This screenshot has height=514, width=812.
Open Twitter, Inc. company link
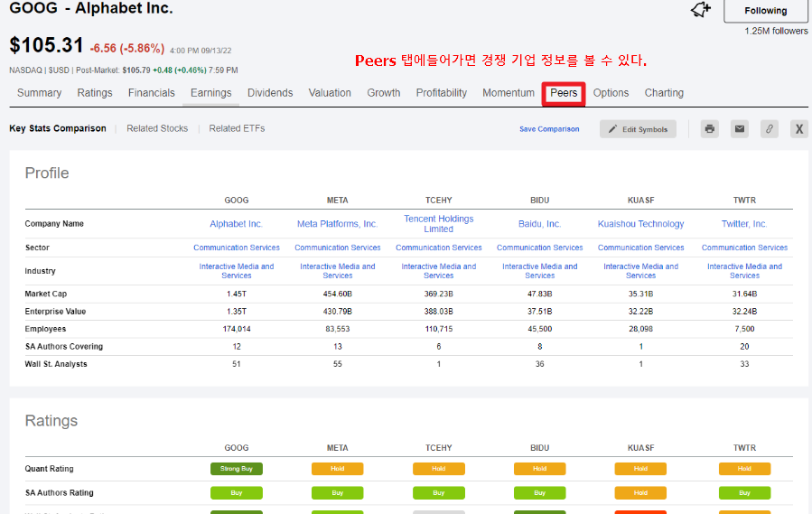pyautogui.click(x=744, y=224)
